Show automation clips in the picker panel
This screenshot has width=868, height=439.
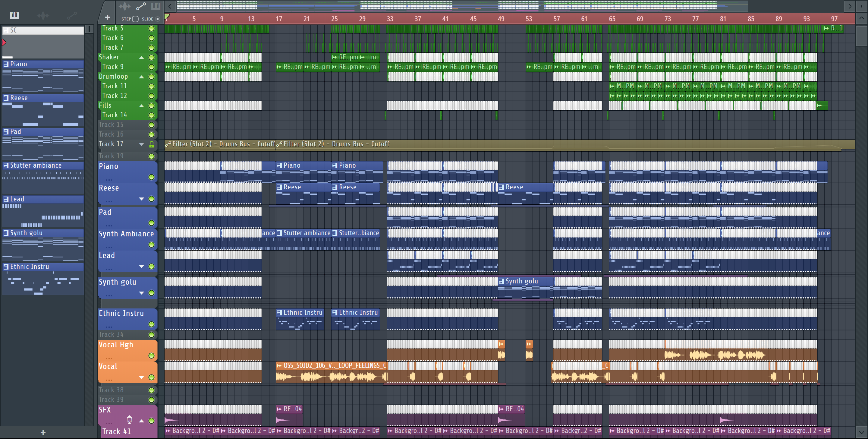point(71,15)
